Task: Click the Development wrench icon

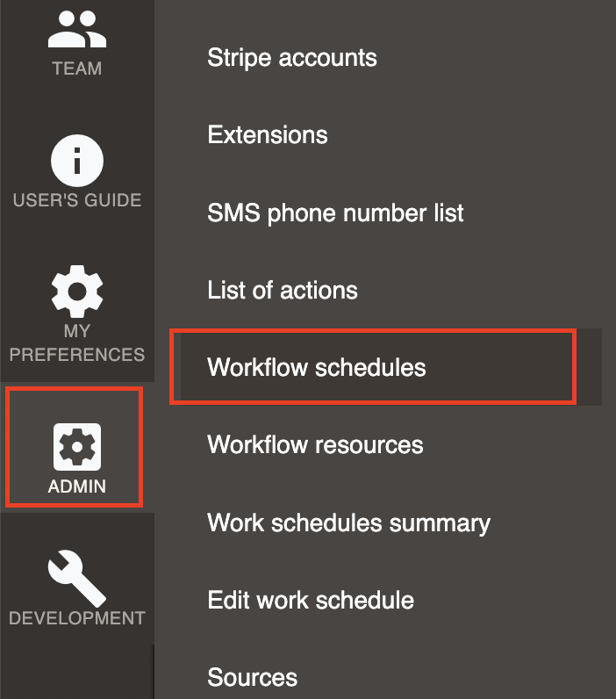Action: point(77,578)
